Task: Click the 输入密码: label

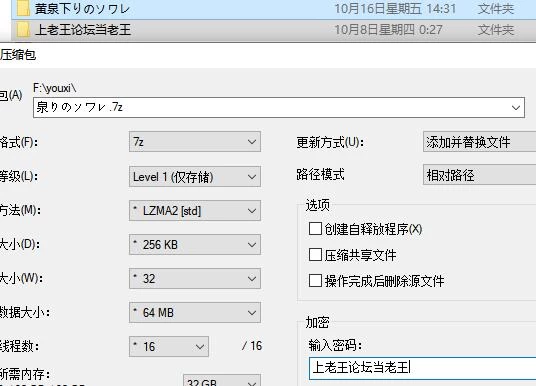Action: [x=335, y=345]
